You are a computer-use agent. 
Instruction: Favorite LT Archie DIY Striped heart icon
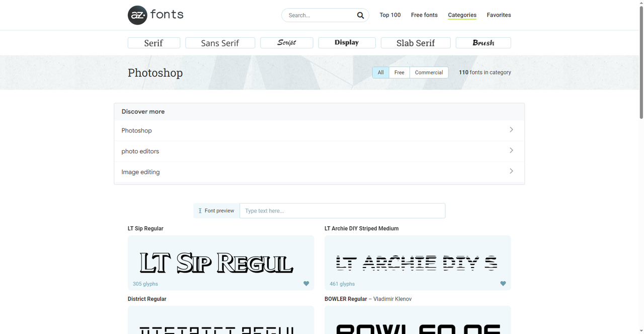[x=503, y=284]
